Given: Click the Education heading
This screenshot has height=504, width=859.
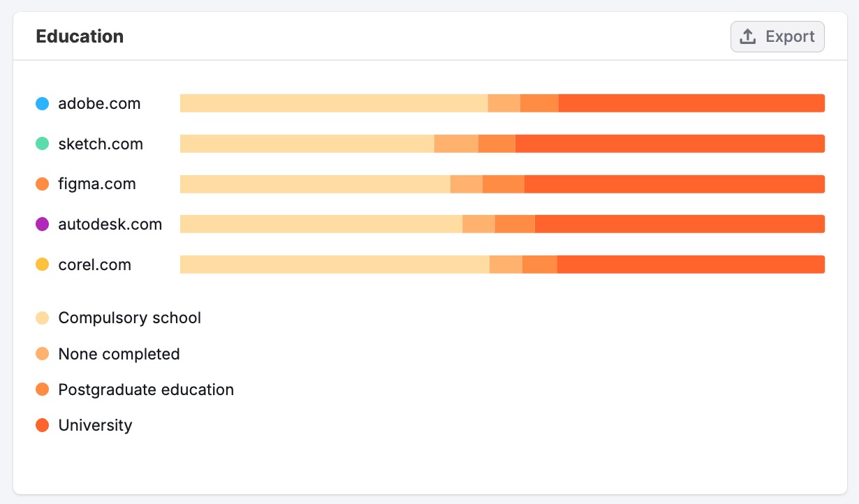Looking at the screenshot, I should click(x=79, y=36).
